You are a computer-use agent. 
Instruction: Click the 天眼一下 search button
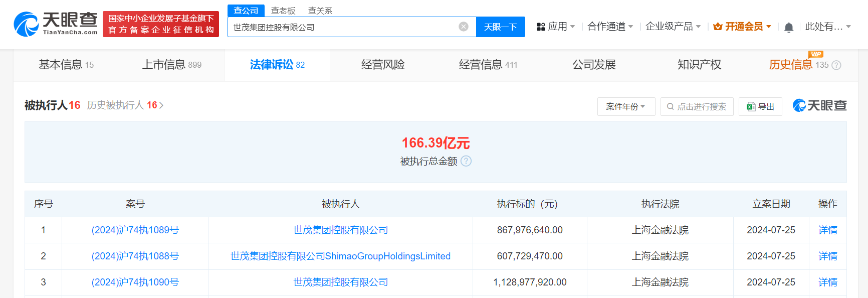tap(500, 27)
